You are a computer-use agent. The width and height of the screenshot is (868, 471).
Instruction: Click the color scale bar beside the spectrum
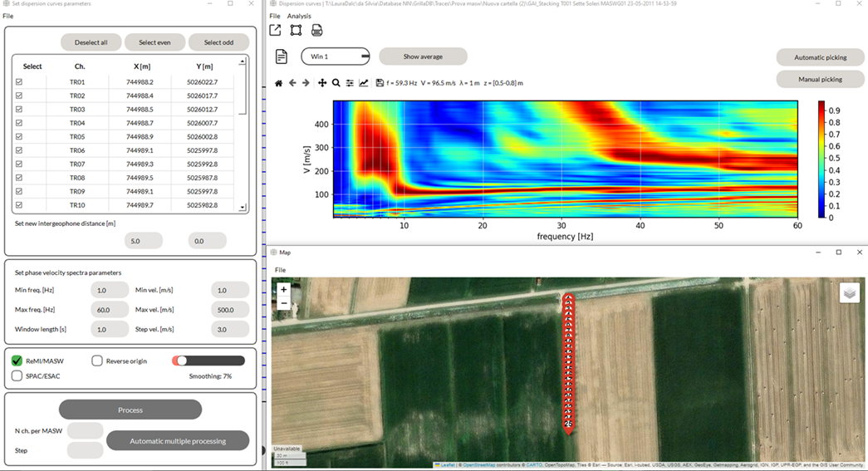(x=821, y=159)
